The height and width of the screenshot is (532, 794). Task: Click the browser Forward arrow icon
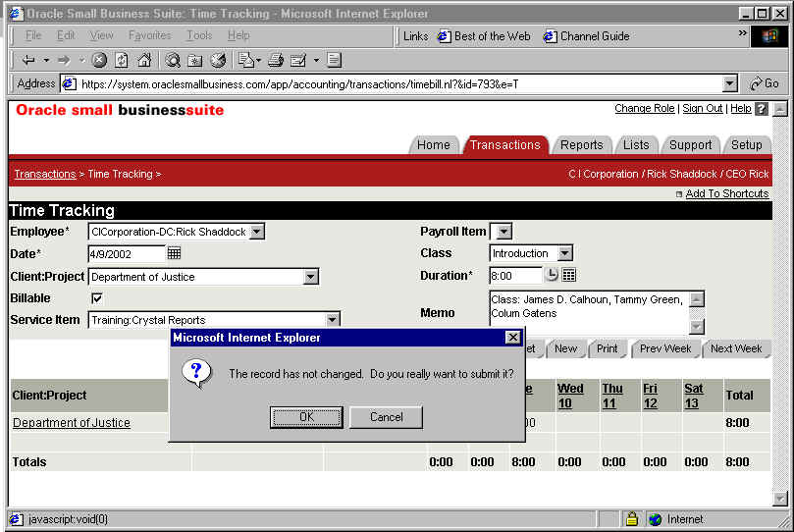[x=64, y=61]
